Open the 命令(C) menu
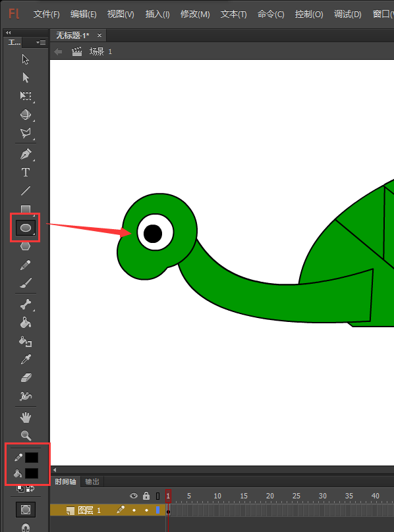Screen dimensions: 394x532 (271, 14)
